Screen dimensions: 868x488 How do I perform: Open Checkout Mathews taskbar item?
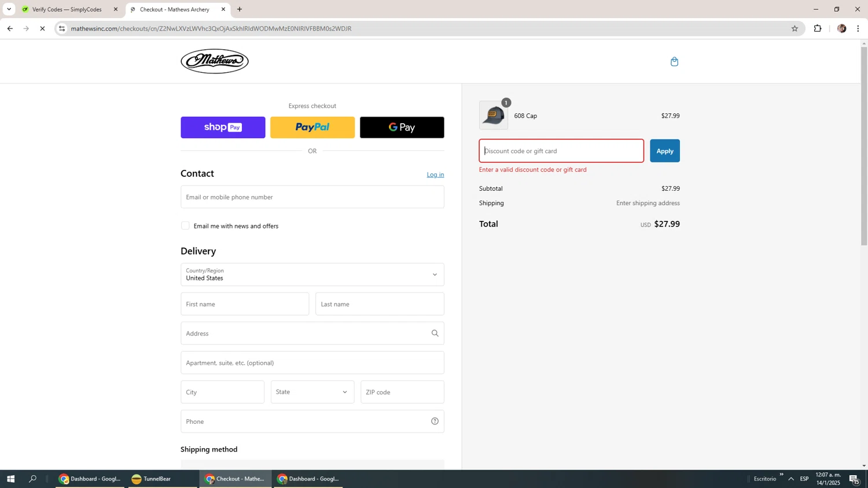236,479
